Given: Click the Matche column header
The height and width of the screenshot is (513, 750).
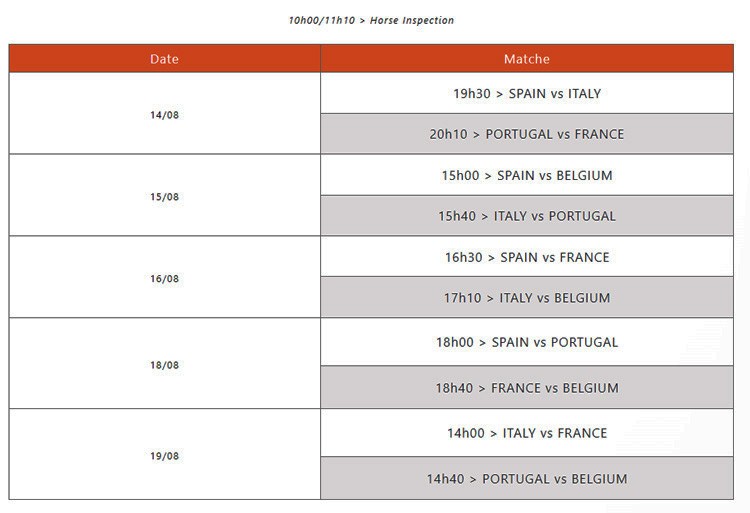Looking at the screenshot, I should coord(526,59).
